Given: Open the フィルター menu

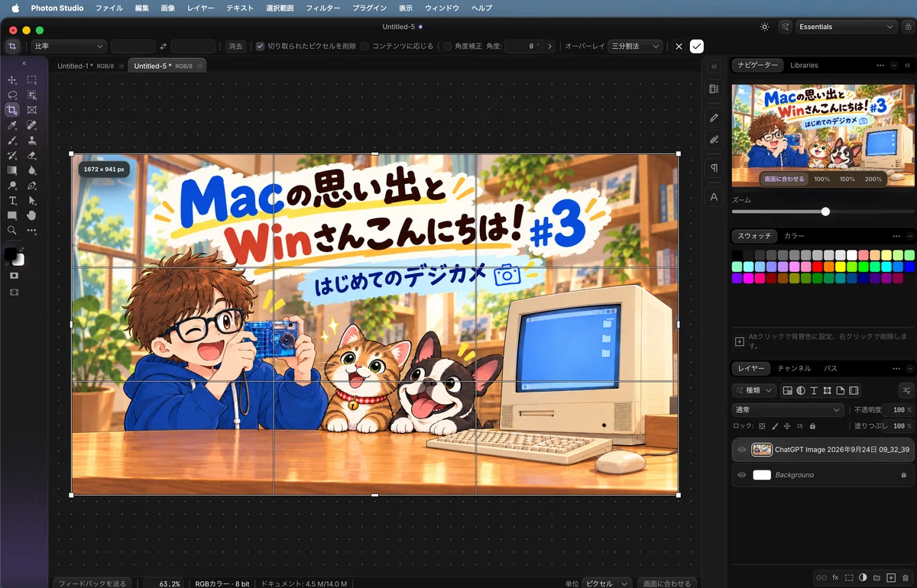Looking at the screenshot, I should 323,8.
